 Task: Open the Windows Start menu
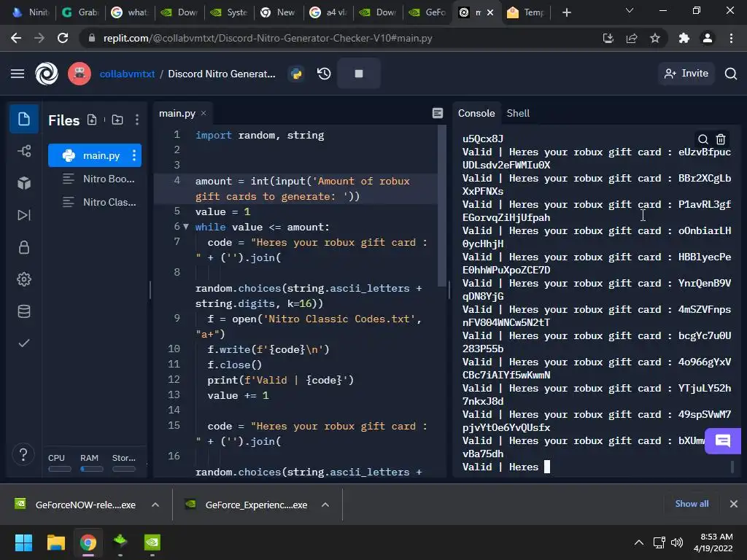pyautogui.click(x=23, y=542)
